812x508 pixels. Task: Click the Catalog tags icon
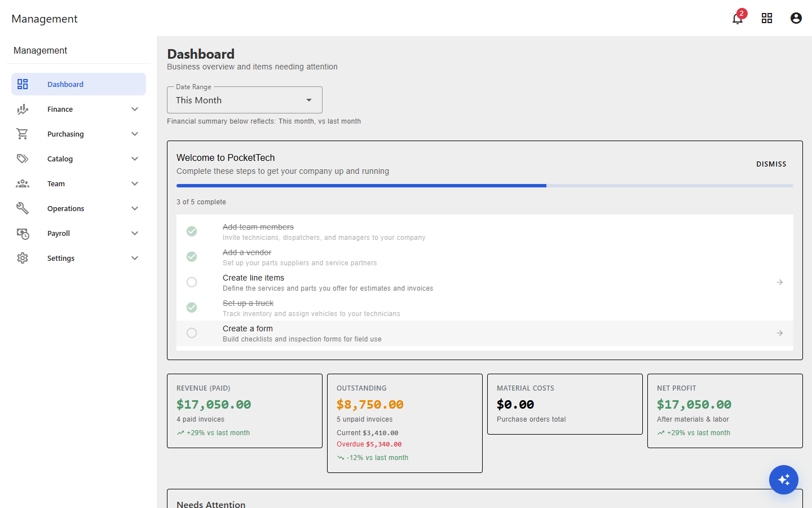[x=23, y=159]
